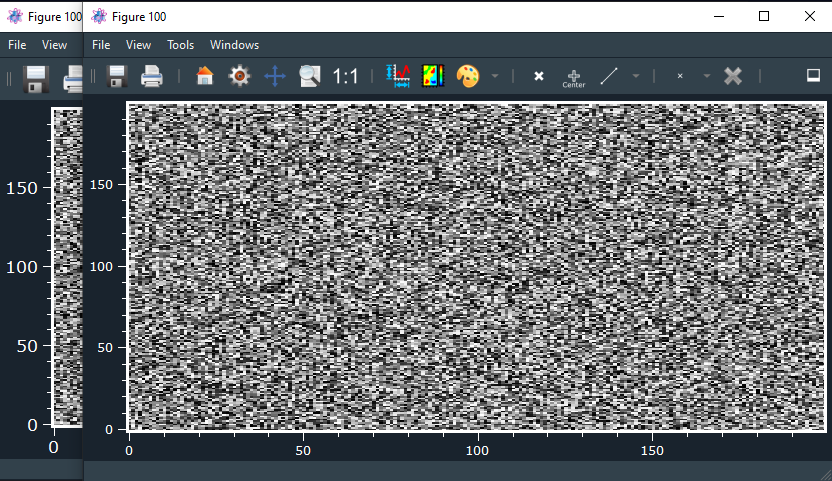The height and width of the screenshot is (481, 832).
Task: Click y-axis label 50 in background window
Action: pos(27,346)
